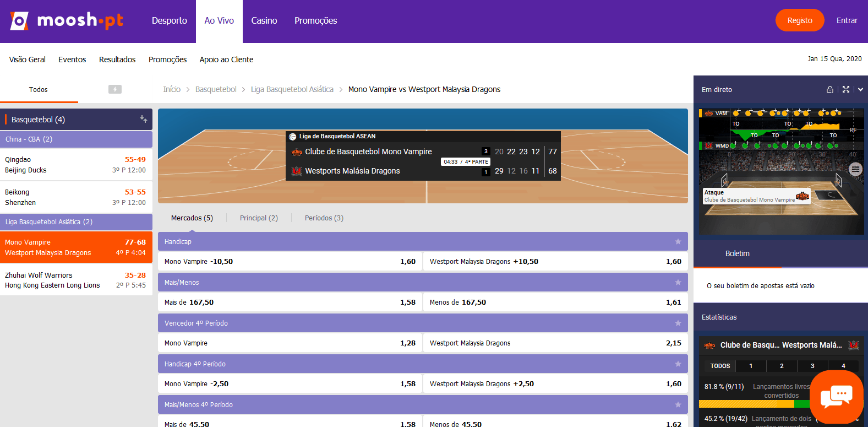This screenshot has height=427, width=868.
Task: Bet Westport Malaysia Dragons +2,50
Action: coord(555,384)
